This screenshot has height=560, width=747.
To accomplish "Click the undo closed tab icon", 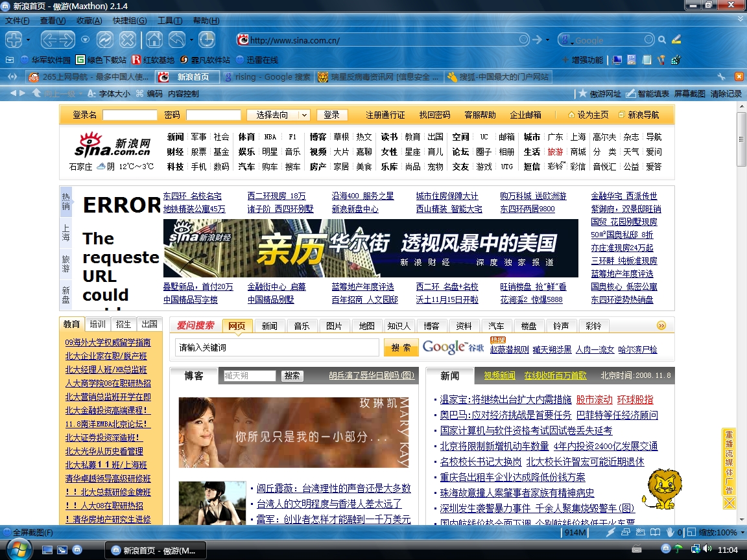I will click(177, 40).
